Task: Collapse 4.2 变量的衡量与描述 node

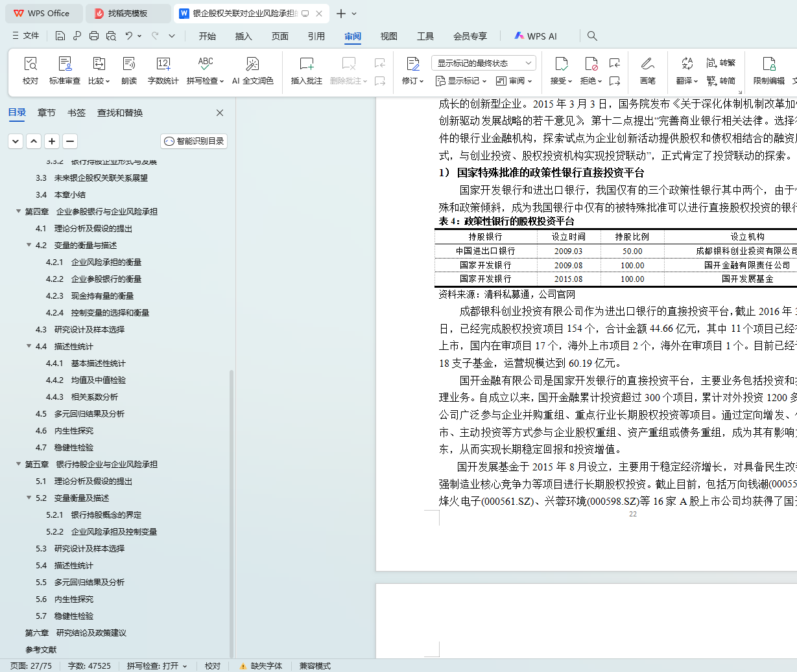Action: coord(29,245)
